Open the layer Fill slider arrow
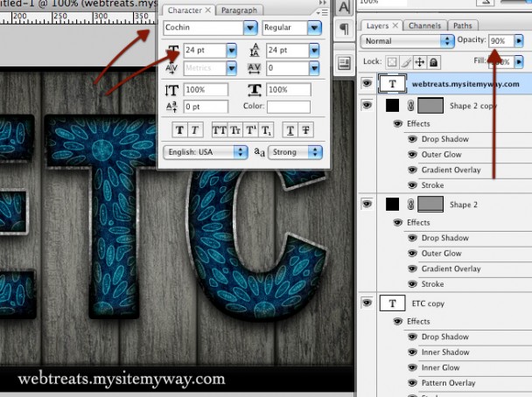Image resolution: width=532 pixels, height=397 pixels. pos(519,62)
